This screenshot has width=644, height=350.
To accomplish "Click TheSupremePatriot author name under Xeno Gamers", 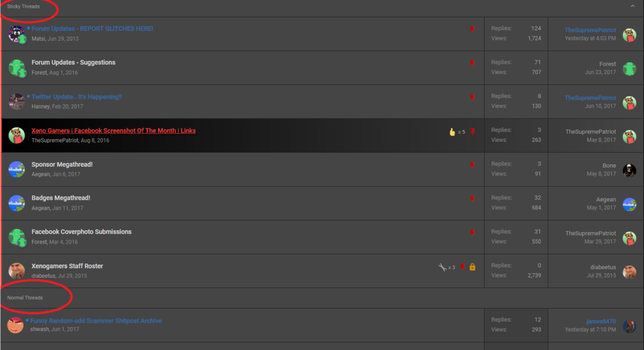I will 55,141.
